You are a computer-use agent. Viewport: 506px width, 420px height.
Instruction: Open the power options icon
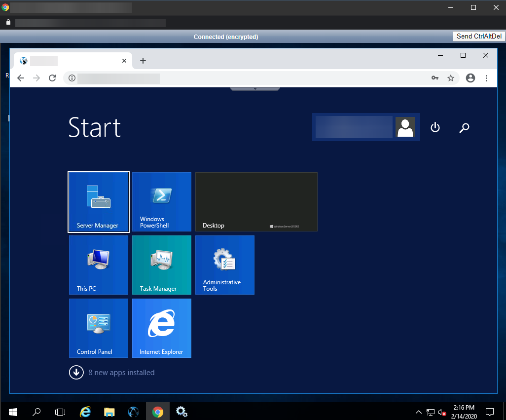[x=435, y=127]
